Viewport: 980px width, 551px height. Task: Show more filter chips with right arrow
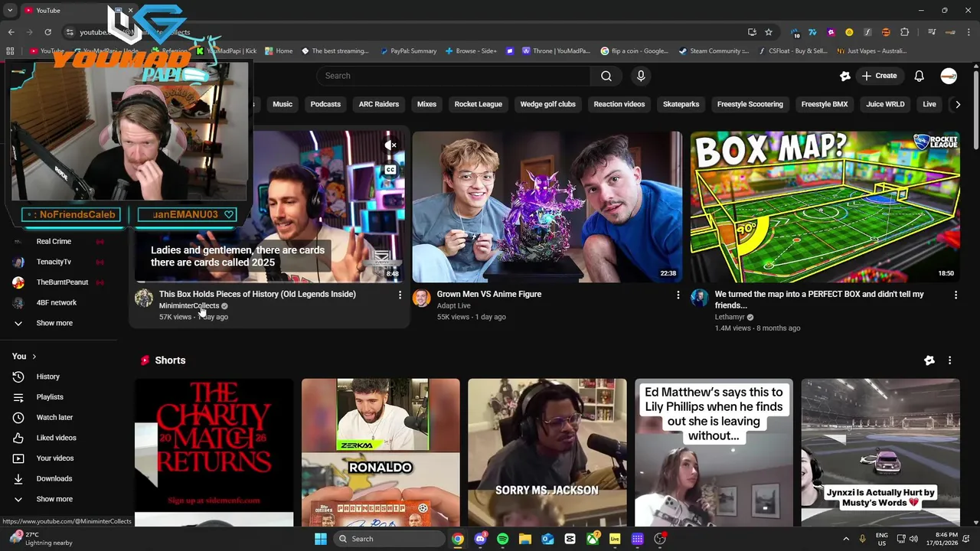957,104
